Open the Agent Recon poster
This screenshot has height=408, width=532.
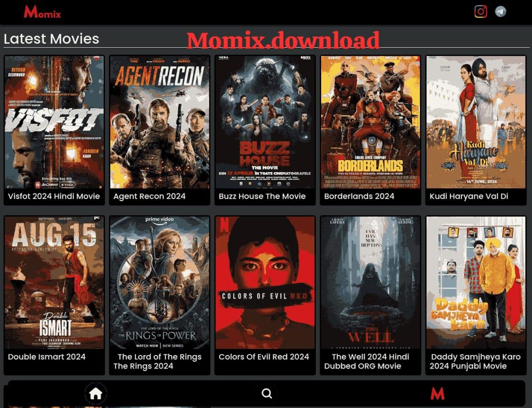click(x=159, y=122)
